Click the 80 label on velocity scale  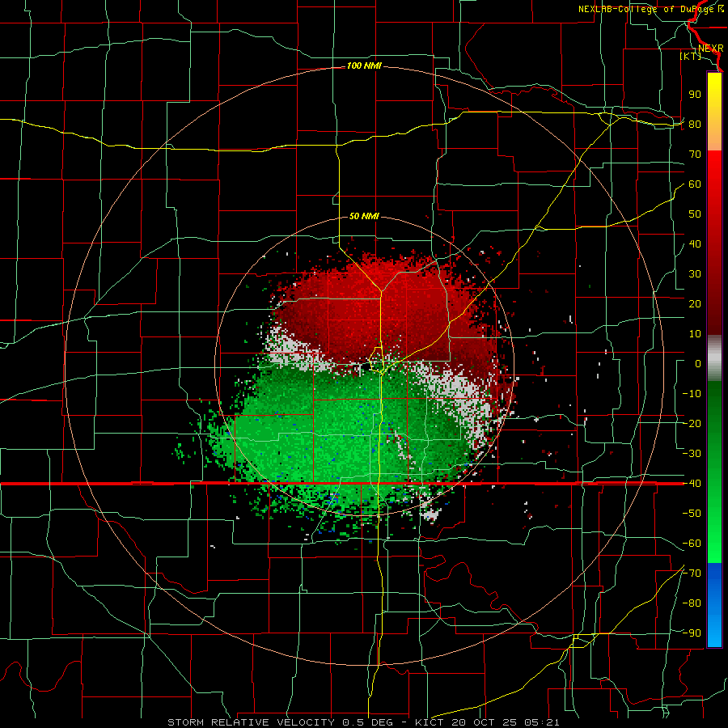coord(695,125)
